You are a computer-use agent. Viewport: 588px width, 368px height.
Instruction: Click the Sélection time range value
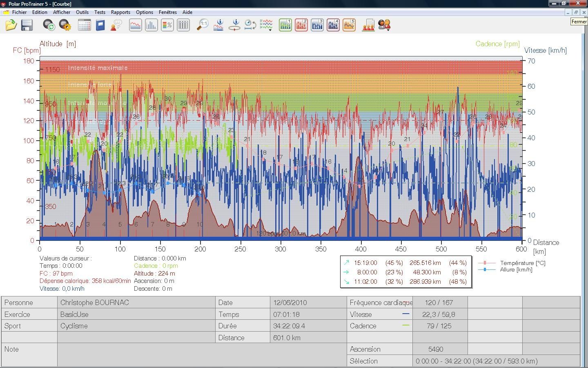[496, 361]
